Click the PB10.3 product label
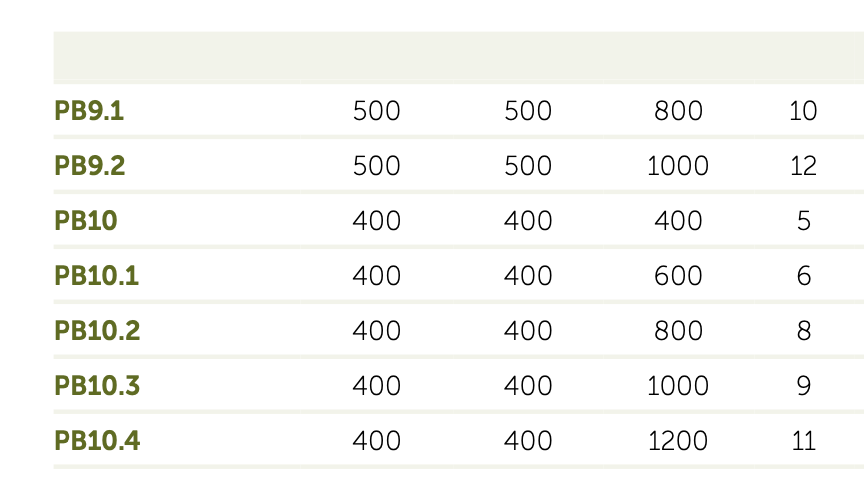The height and width of the screenshot is (504, 864). click(98, 385)
